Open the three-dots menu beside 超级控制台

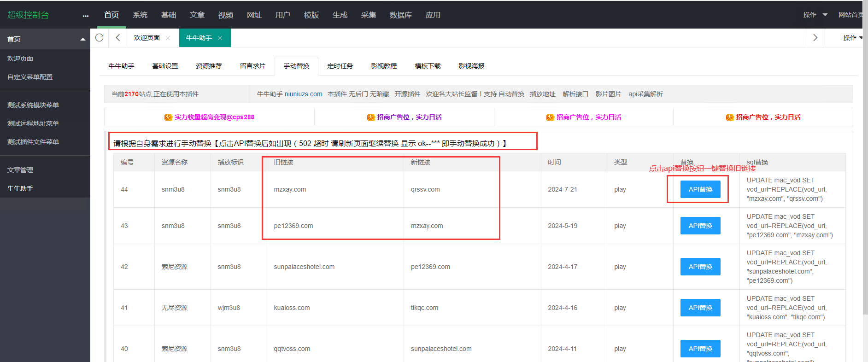pyautogui.click(x=86, y=16)
